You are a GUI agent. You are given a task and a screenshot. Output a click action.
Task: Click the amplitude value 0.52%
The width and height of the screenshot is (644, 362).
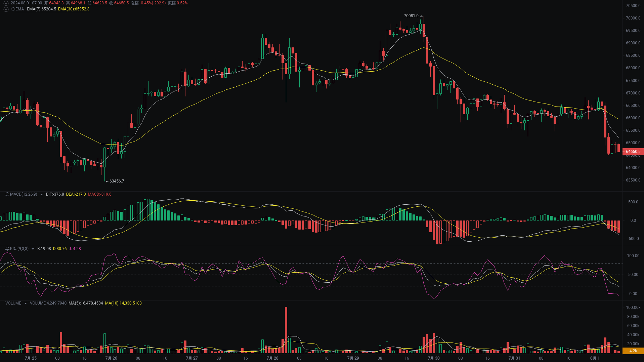click(x=182, y=3)
